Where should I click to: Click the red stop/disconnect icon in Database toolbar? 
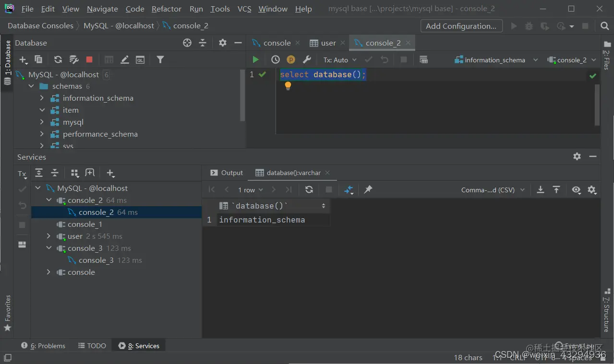tap(89, 59)
